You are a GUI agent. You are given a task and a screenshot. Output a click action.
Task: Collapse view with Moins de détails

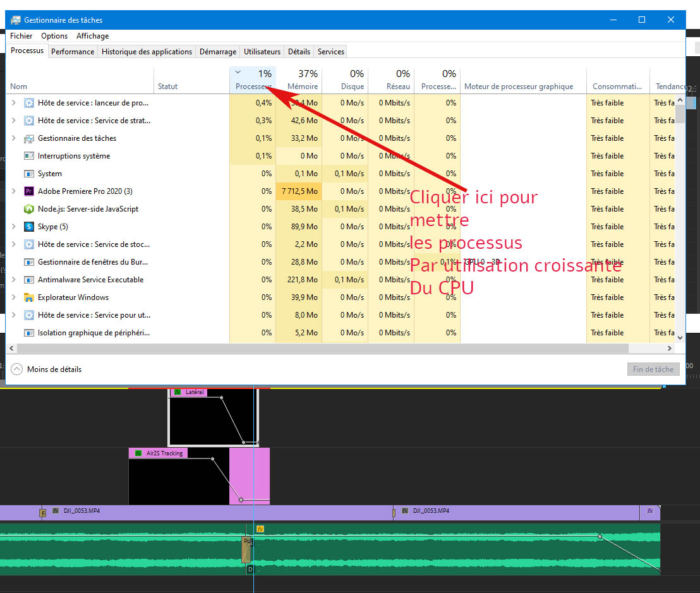tap(47, 369)
